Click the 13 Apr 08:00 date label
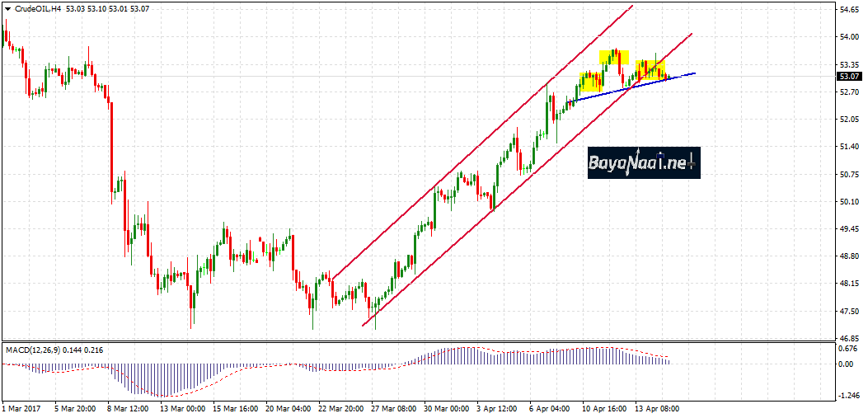The width and height of the screenshot is (868, 418). [x=656, y=408]
